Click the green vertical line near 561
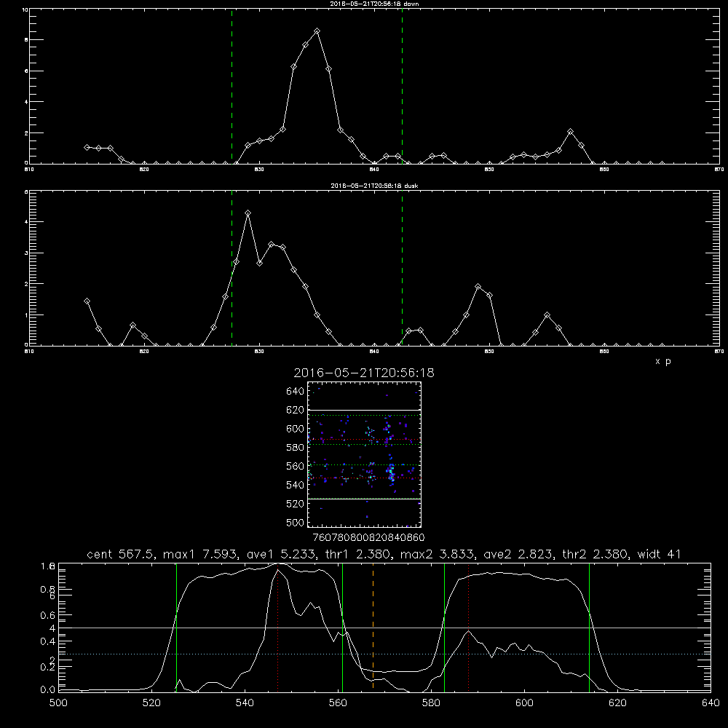The height and width of the screenshot is (728, 728). pyautogui.click(x=343, y=628)
